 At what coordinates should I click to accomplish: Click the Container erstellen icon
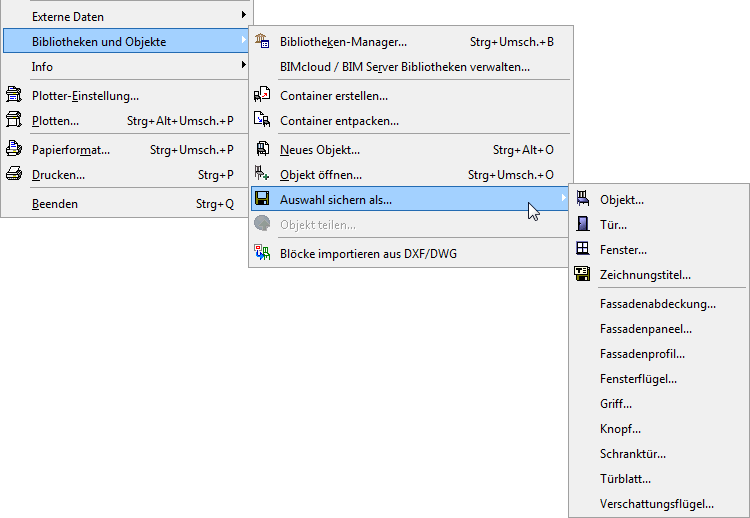click(x=263, y=95)
